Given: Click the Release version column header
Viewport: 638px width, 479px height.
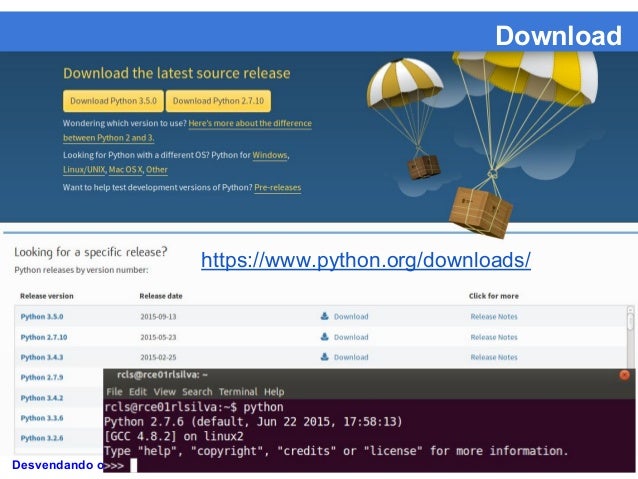Looking at the screenshot, I should (x=47, y=296).
